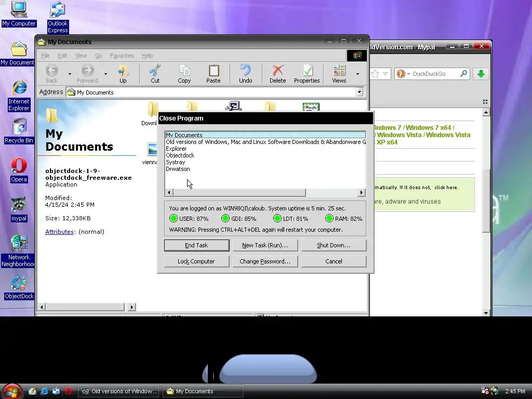
Task: Open Favorites menu in My Documents
Action: pos(122,56)
